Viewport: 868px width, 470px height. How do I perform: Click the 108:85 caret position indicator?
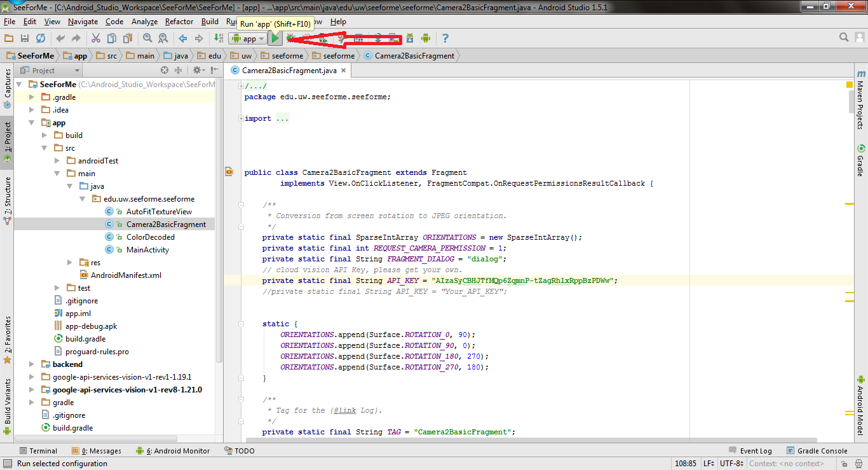(686, 464)
